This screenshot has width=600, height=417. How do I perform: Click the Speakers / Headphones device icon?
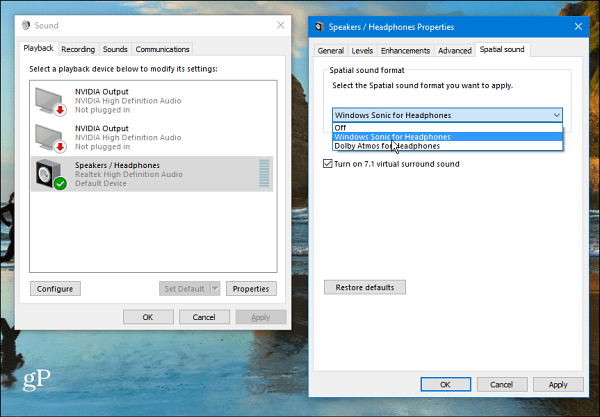tap(51, 174)
